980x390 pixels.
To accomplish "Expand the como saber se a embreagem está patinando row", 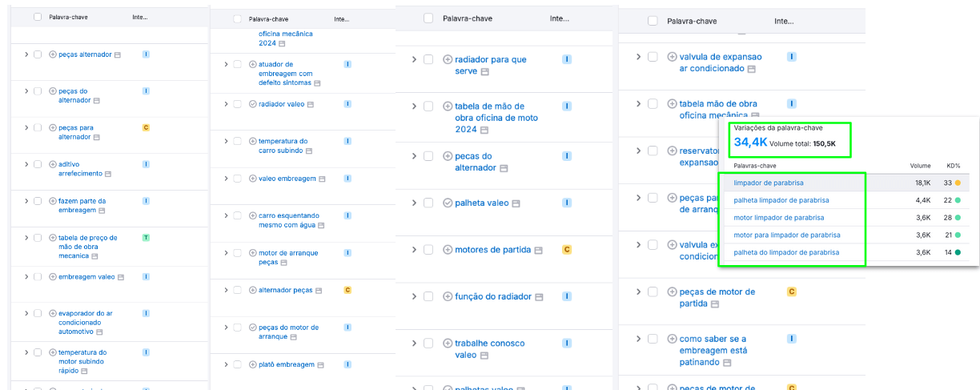I will coord(638,339).
